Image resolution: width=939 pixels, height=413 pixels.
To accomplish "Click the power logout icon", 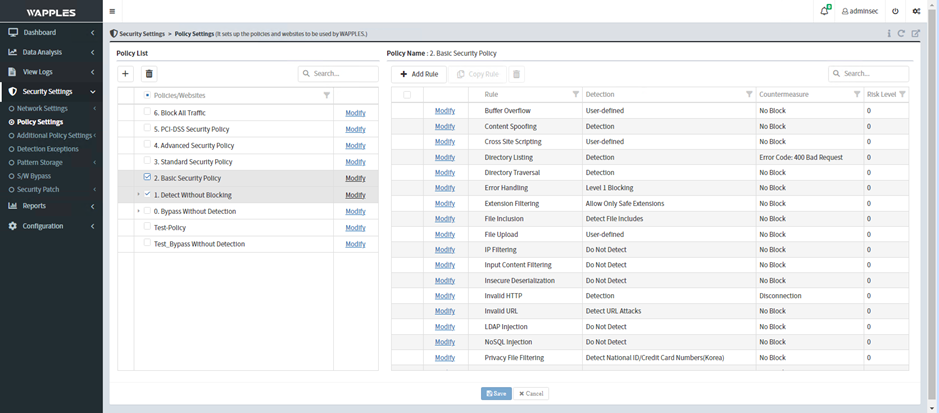I will (x=895, y=11).
